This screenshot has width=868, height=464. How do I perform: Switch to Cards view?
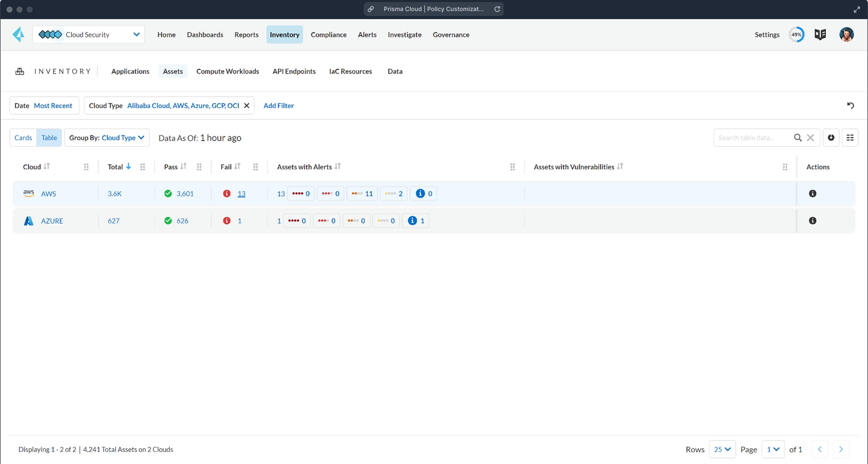[23, 138]
